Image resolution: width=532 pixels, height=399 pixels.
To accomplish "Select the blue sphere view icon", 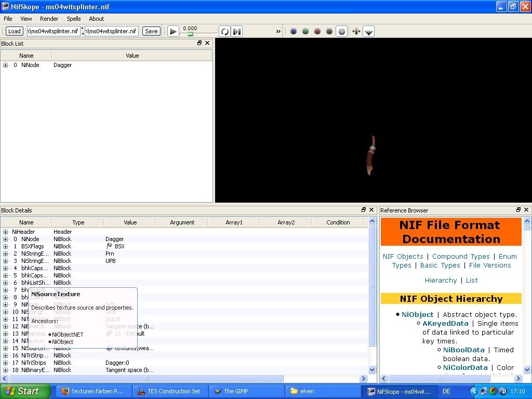I will 294,31.
